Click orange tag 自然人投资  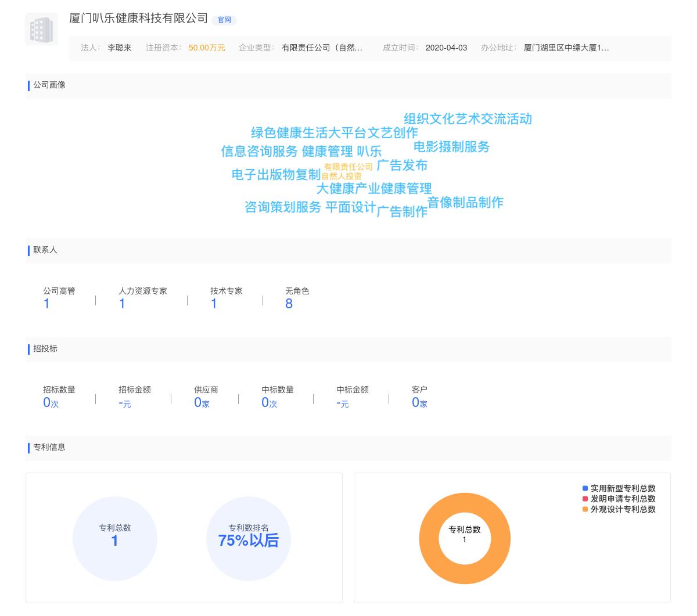342,176
